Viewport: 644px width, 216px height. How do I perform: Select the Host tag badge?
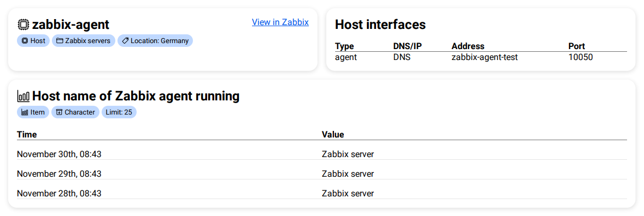[33, 40]
